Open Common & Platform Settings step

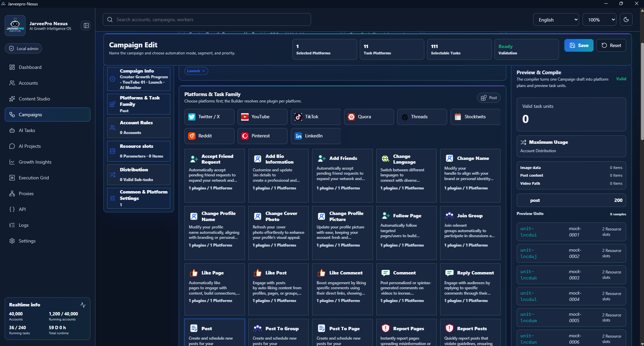pyautogui.click(x=139, y=198)
